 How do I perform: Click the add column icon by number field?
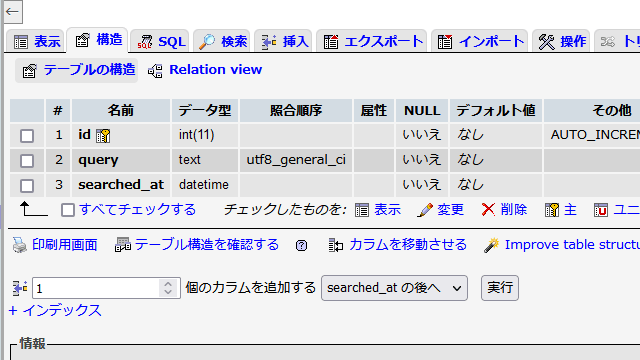click(x=20, y=288)
